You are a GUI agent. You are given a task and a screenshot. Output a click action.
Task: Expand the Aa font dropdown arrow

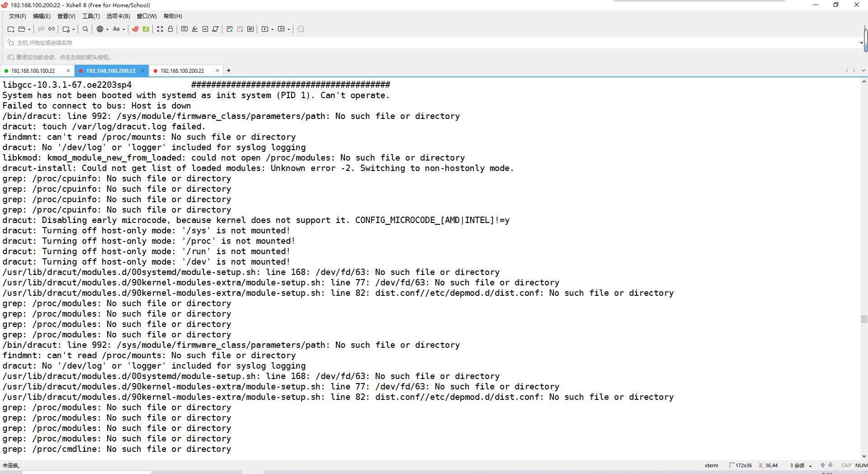pos(124,29)
